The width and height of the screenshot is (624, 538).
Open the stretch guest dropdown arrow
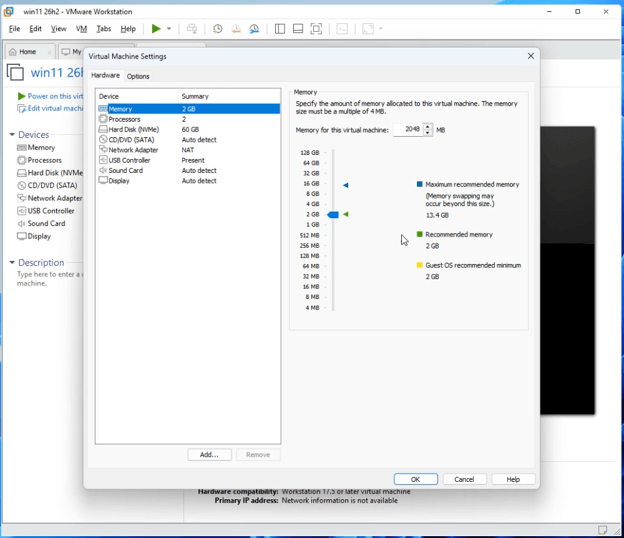(x=381, y=29)
